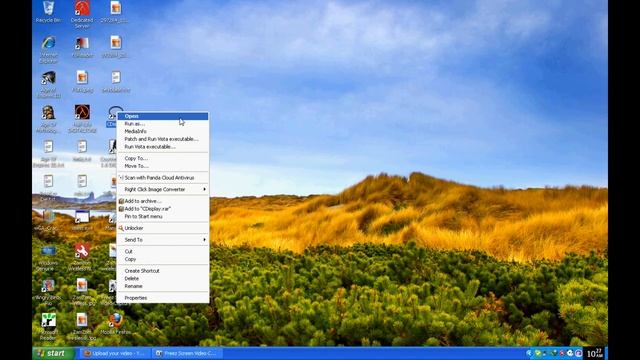
Task: Select Scan with Panda Cloud Antivirus
Action: [x=163, y=178]
